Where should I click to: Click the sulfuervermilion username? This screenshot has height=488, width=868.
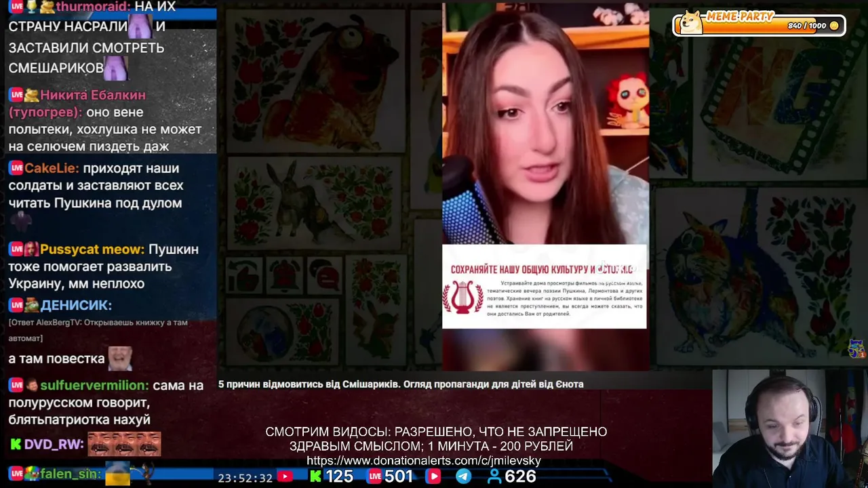pos(94,385)
